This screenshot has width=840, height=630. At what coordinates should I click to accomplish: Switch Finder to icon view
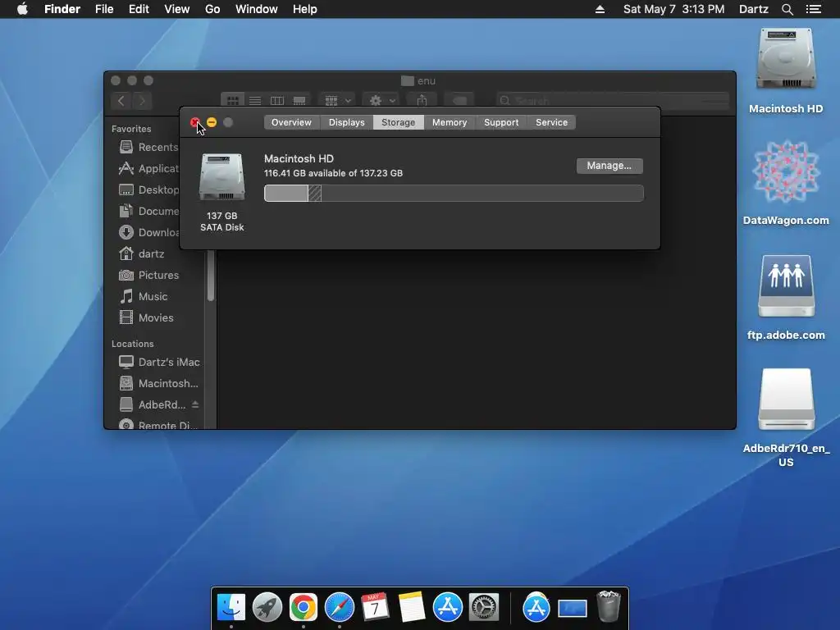[232, 100]
